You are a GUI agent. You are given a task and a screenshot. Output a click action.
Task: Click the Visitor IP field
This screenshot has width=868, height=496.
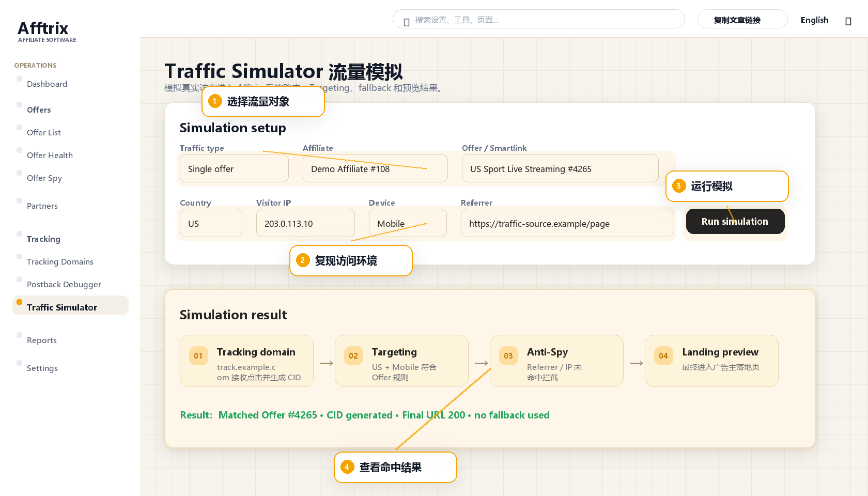305,223
